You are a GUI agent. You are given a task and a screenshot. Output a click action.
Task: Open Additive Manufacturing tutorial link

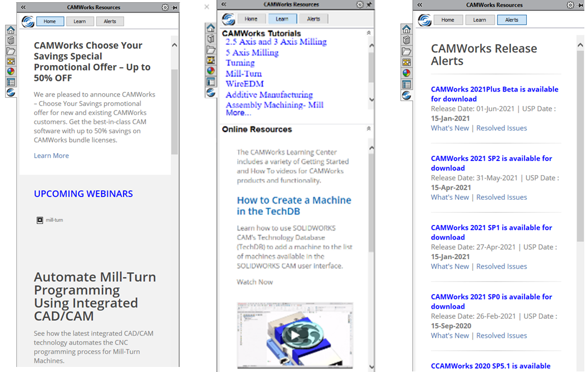coord(269,95)
